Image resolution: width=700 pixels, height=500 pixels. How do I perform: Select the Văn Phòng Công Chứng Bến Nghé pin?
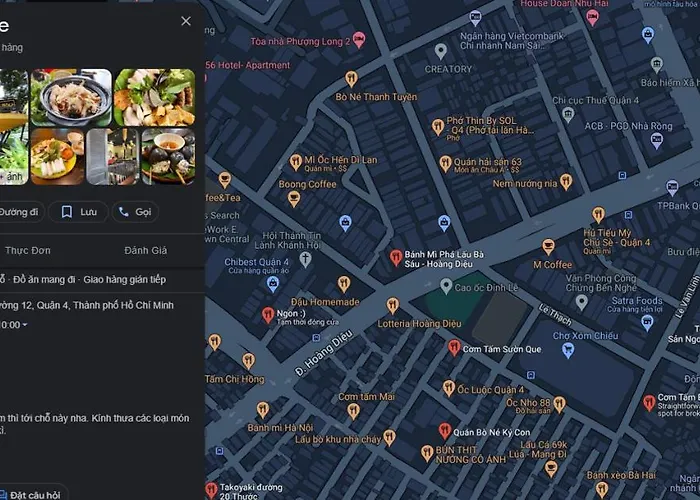pyautogui.click(x=581, y=303)
